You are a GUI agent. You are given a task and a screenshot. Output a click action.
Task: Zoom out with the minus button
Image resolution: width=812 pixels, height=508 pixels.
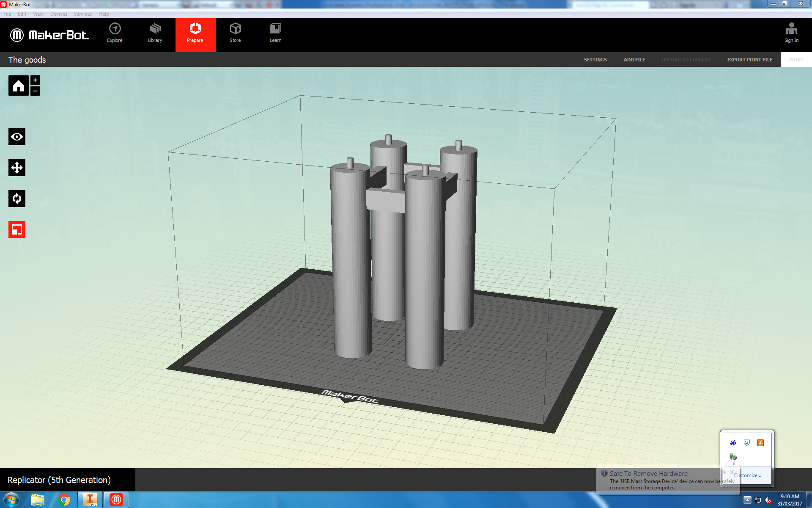(x=35, y=91)
